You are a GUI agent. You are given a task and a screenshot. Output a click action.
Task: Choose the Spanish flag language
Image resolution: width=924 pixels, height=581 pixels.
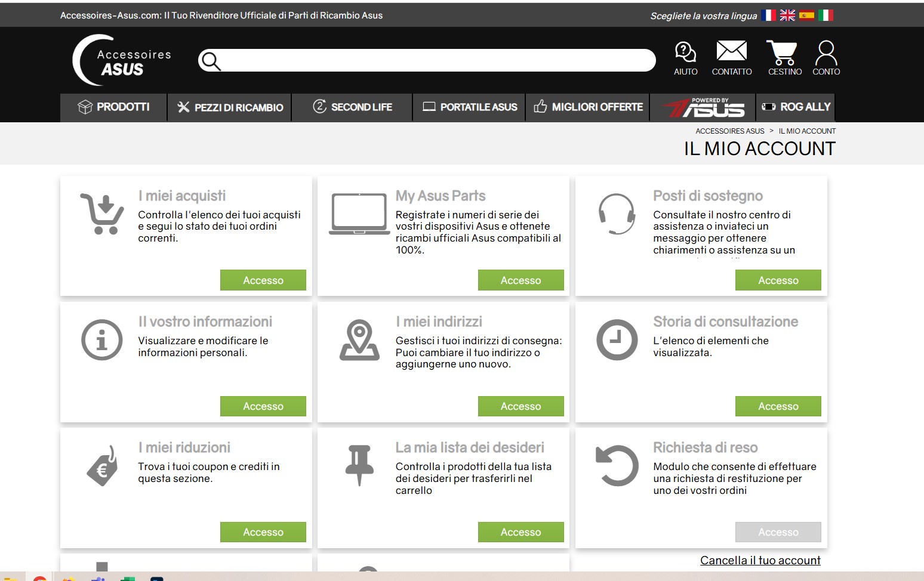coord(806,16)
